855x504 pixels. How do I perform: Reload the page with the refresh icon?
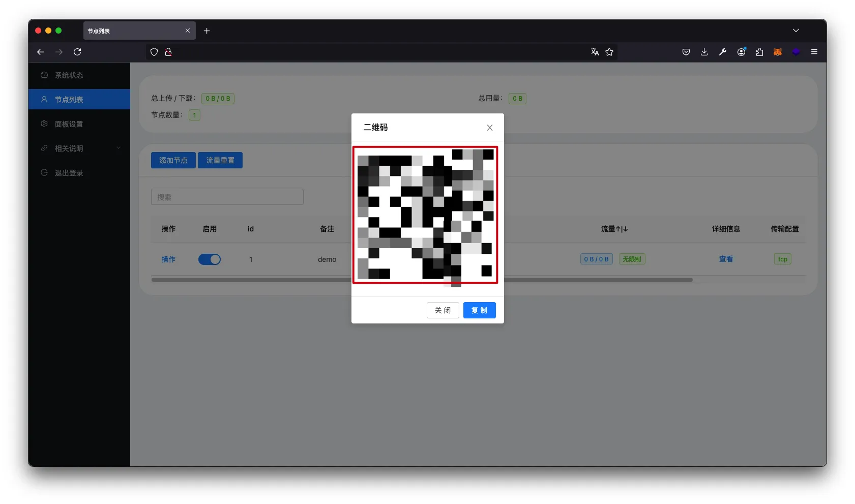pos(77,52)
